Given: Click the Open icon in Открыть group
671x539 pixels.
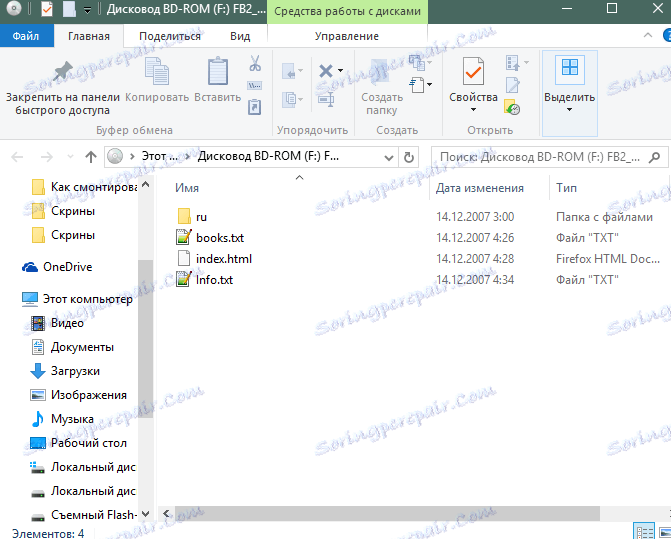Looking at the screenshot, I should 513,63.
